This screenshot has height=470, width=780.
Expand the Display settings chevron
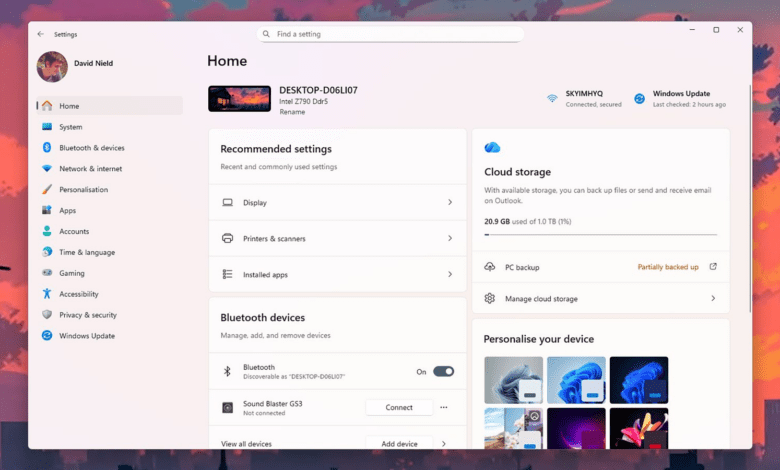450,202
